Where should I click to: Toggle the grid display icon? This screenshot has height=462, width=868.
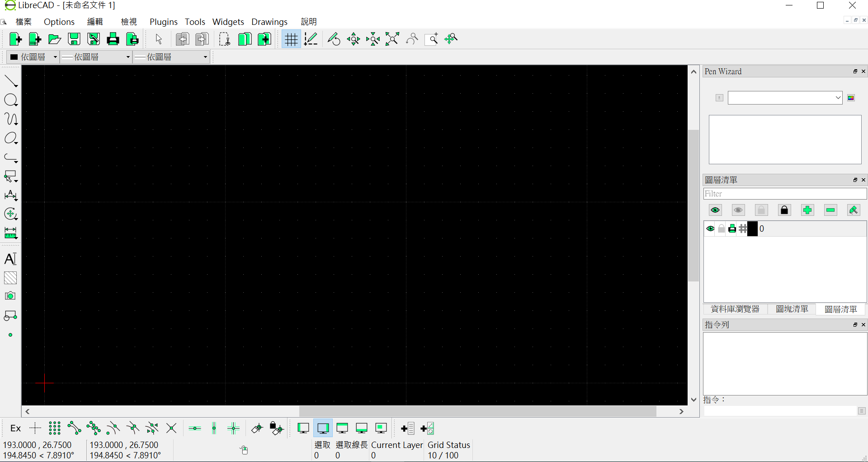click(291, 39)
